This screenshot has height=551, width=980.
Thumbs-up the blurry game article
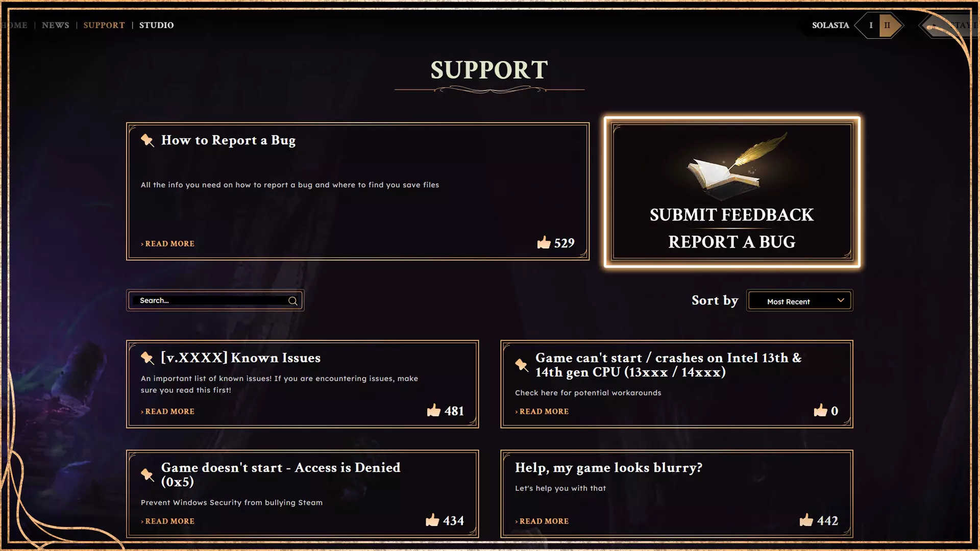(x=806, y=520)
